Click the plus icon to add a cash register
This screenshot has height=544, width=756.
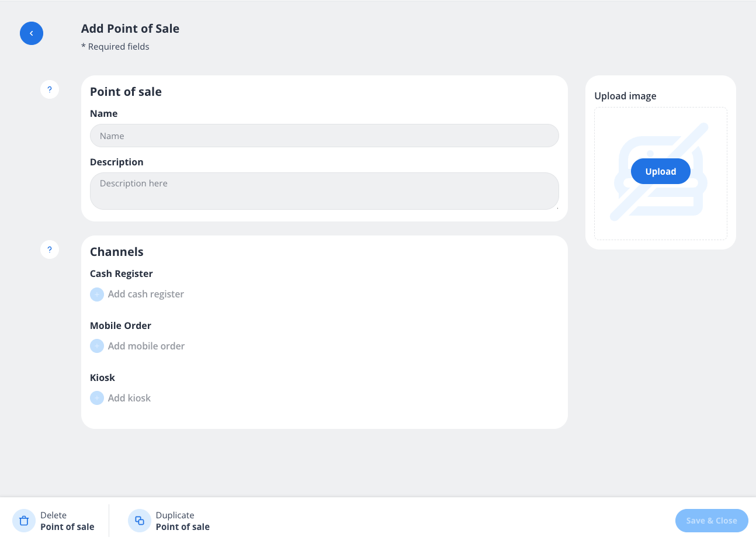click(x=97, y=294)
